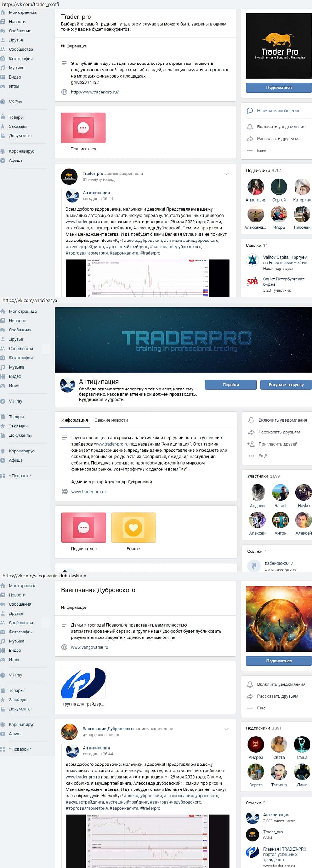The image size is (312, 868).
Task: Click the arrow icon beside trader-pro-2017 link
Action: 254,566
